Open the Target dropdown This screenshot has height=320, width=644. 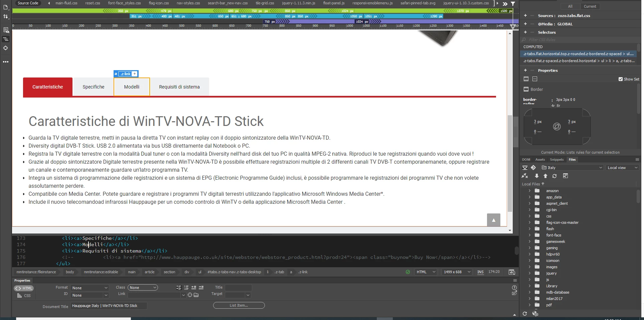point(238,295)
